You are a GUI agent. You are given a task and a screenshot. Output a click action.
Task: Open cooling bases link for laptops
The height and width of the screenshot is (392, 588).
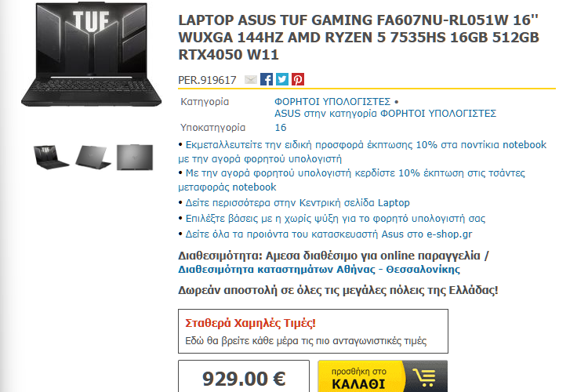tap(336, 218)
